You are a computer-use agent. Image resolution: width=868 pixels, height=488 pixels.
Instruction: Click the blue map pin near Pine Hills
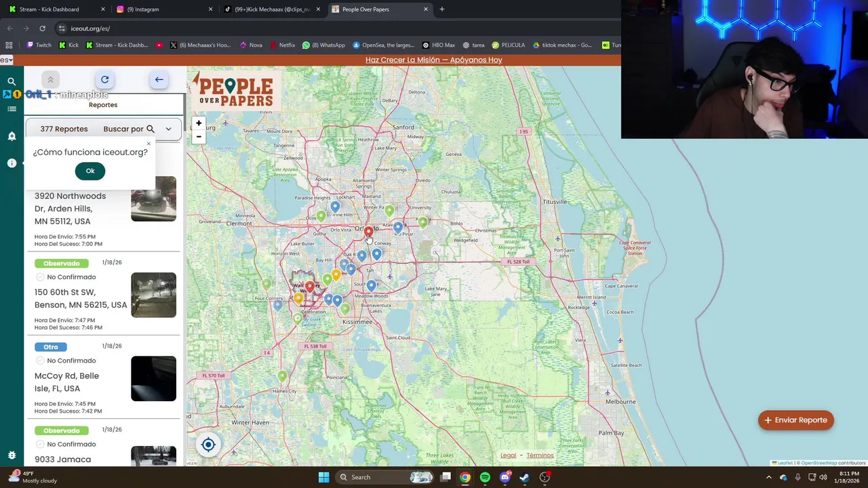[x=335, y=207]
